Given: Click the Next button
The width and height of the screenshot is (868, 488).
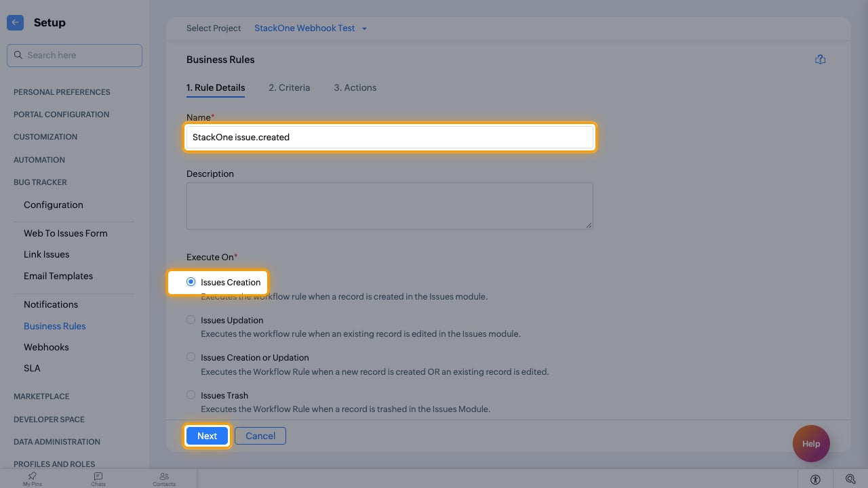Looking at the screenshot, I should click(208, 436).
